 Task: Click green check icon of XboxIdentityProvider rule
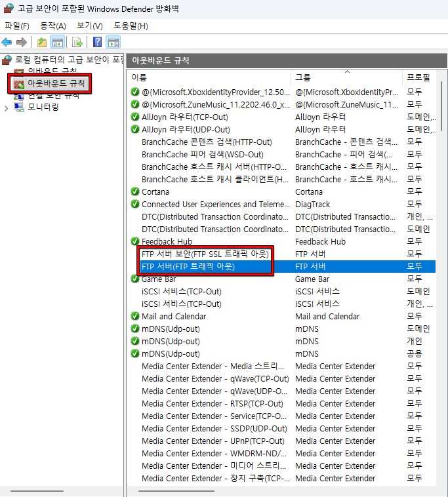coord(135,92)
